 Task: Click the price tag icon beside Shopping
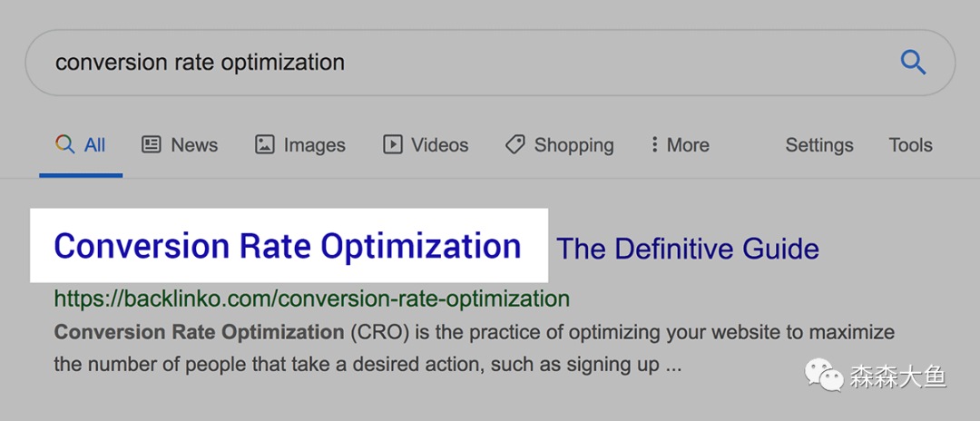click(515, 144)
